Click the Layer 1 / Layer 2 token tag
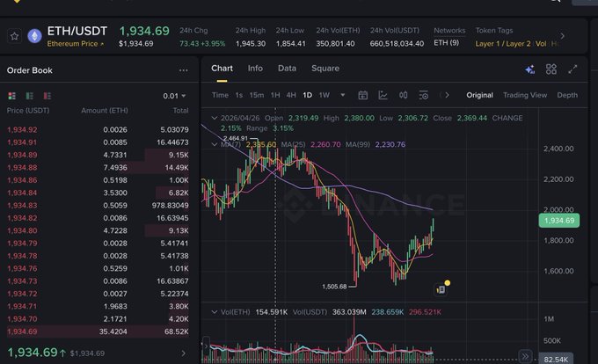This screenshot has width=598, height=364. (x=503, y=44)
